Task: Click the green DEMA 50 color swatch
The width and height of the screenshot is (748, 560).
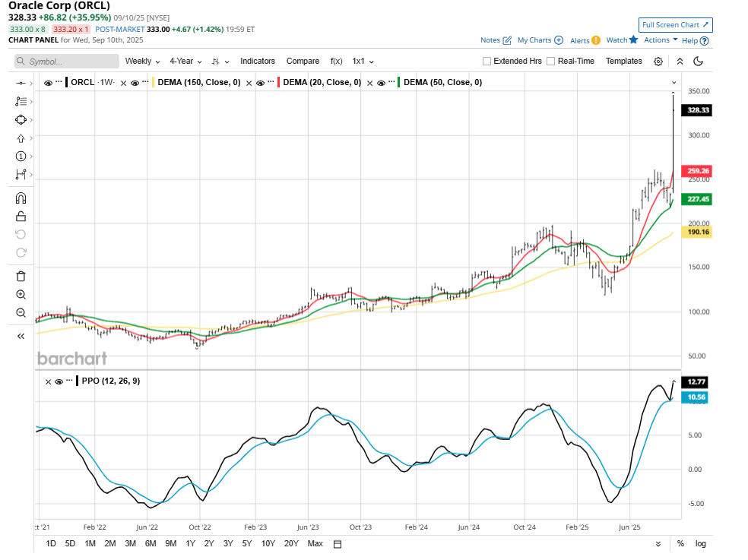Action: [399, 83]
